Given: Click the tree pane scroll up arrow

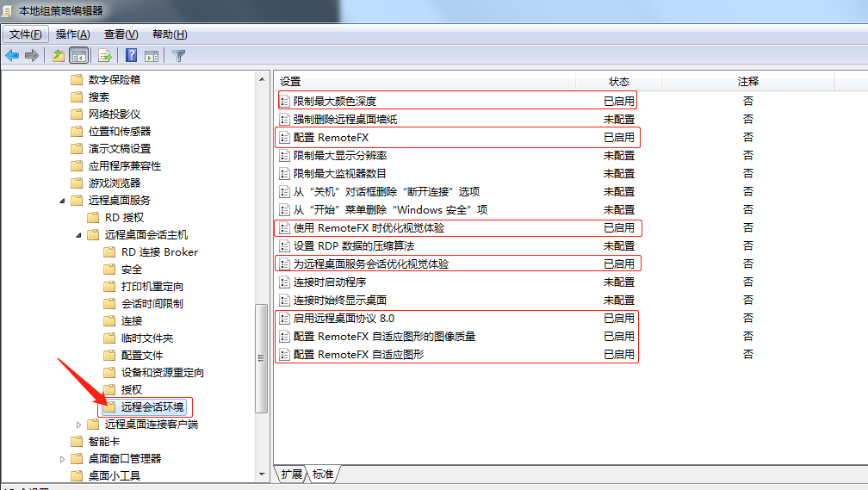Looking at the screenshot, I should 262,80.
